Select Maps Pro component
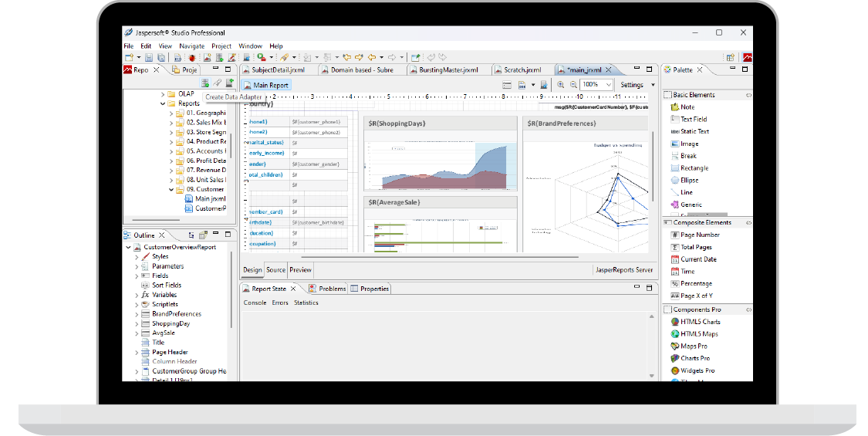The image size is (868, 436). pyautogui.click(x=689, y=346)
